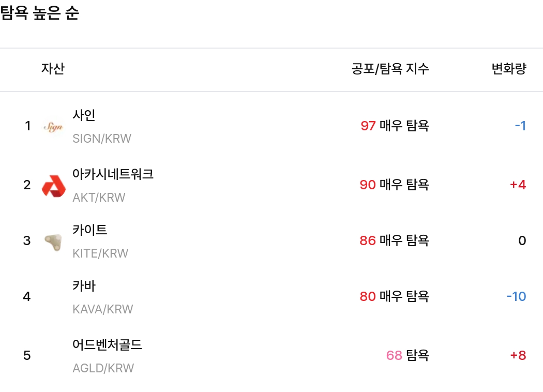The image size is (543, 392).
Task: Click the Kite coin logo icon
Action: [53, 242]
